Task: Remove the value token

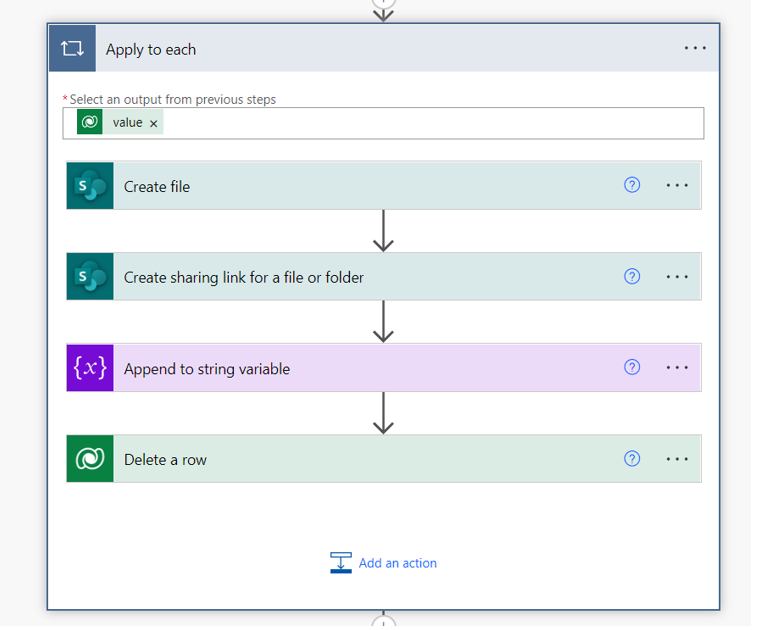Action: [154, 124]
